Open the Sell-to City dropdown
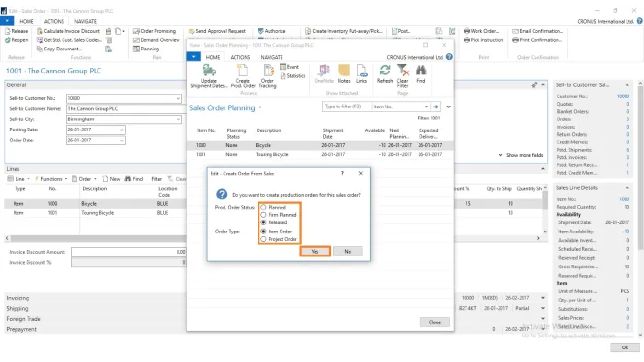The height and width of the screenshot is (362, 644). coord(178,119)
